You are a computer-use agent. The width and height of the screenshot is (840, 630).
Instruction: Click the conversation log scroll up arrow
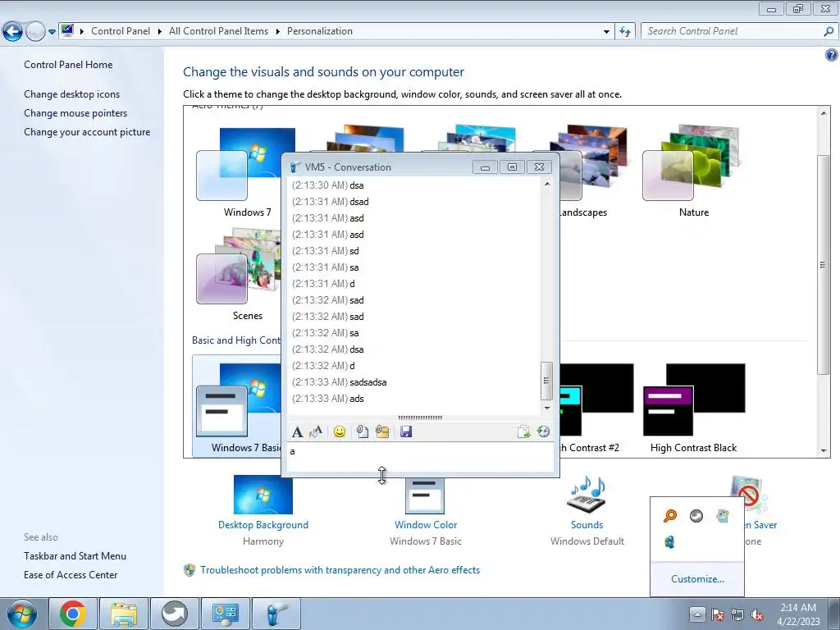[546, 184]
